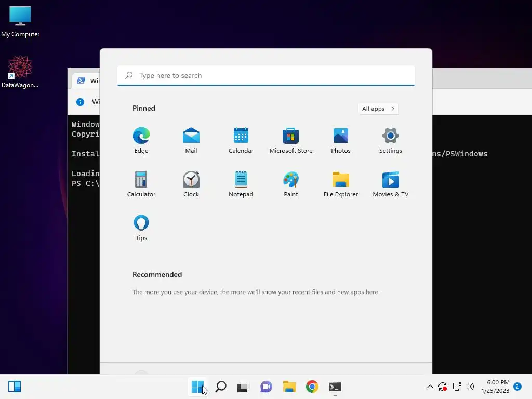Launch the Photos app
This screenshot has height=399, width=532.
pyautogui.click(x=341, y=140)
